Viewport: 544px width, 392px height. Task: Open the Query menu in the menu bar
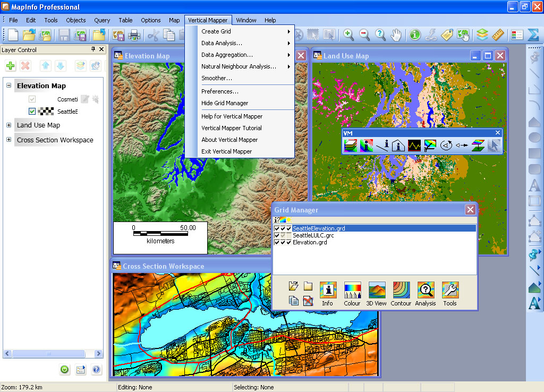click(102, 20)
